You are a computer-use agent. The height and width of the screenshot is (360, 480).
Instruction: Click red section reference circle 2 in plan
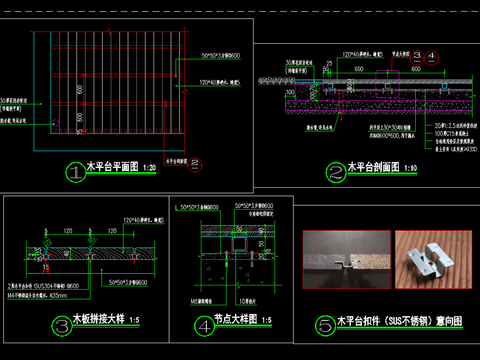click(195, 165)
